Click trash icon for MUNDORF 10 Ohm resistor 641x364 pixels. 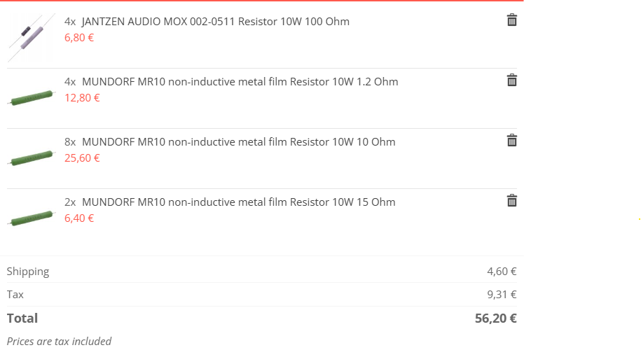[x=512, y=141]
